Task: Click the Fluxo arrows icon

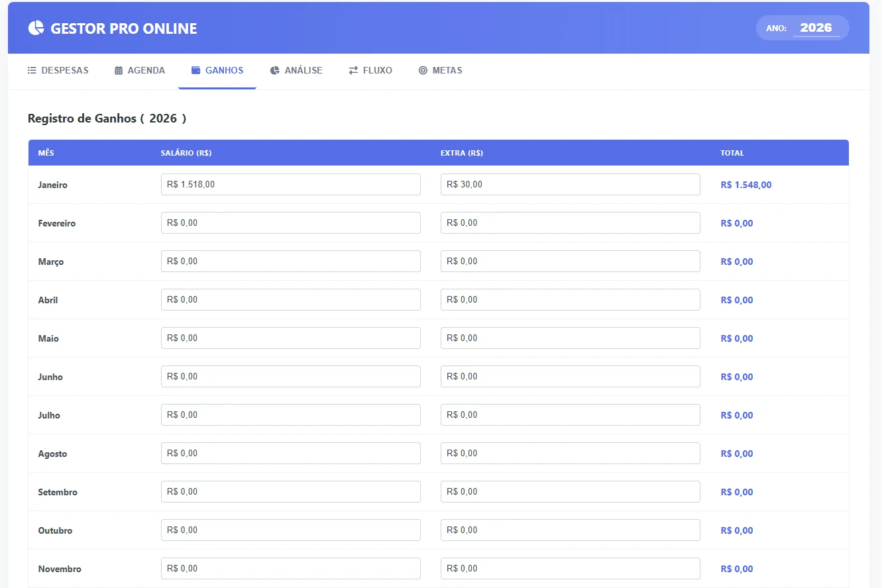Action: click(x=353, y=70)
